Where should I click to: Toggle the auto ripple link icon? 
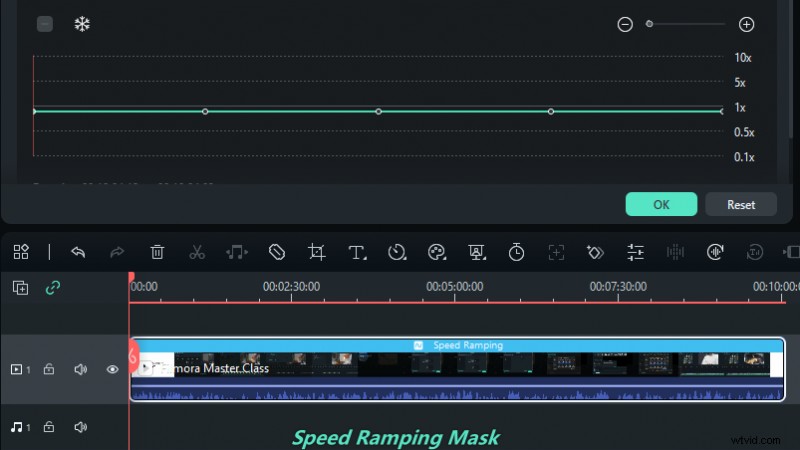(53, 288)
